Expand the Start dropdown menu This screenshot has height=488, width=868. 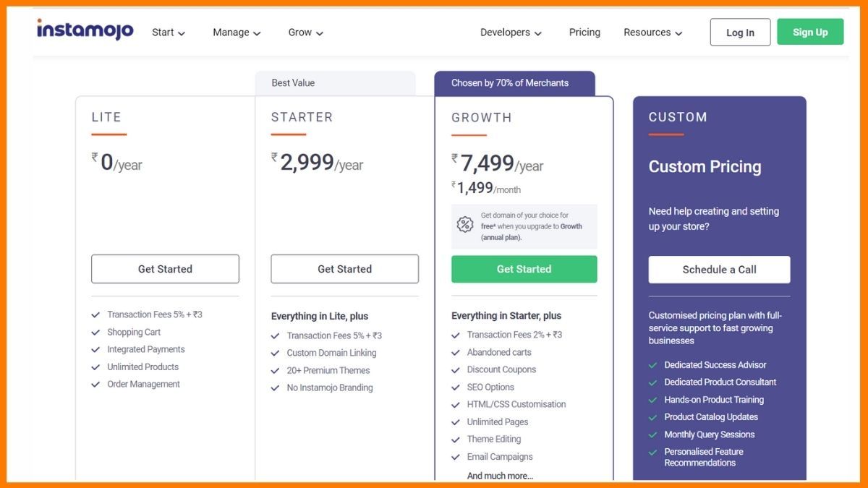click(x=169, y=33)
